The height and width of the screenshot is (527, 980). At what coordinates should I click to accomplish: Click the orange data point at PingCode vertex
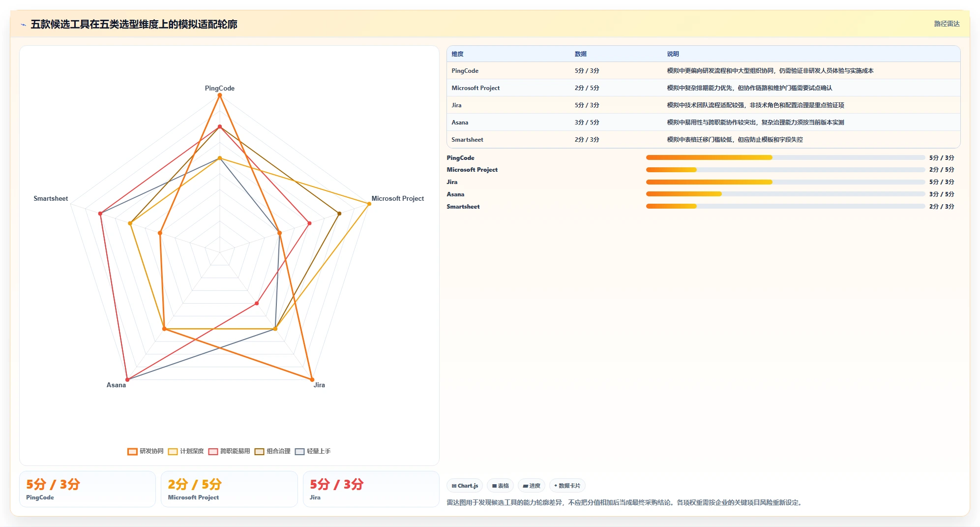coord(220,95)
